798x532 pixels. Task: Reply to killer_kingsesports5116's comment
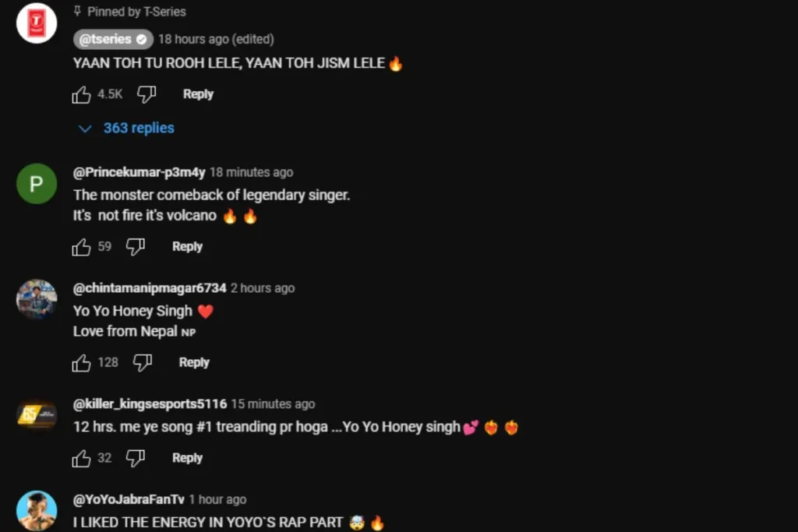pos(187,458)
